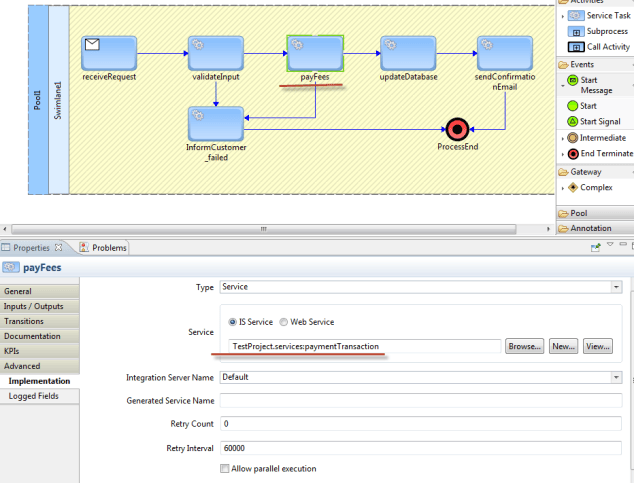This screenshot has height=483, width=634.
Task: Focus the service name input field
Action: tap(365, 346)
